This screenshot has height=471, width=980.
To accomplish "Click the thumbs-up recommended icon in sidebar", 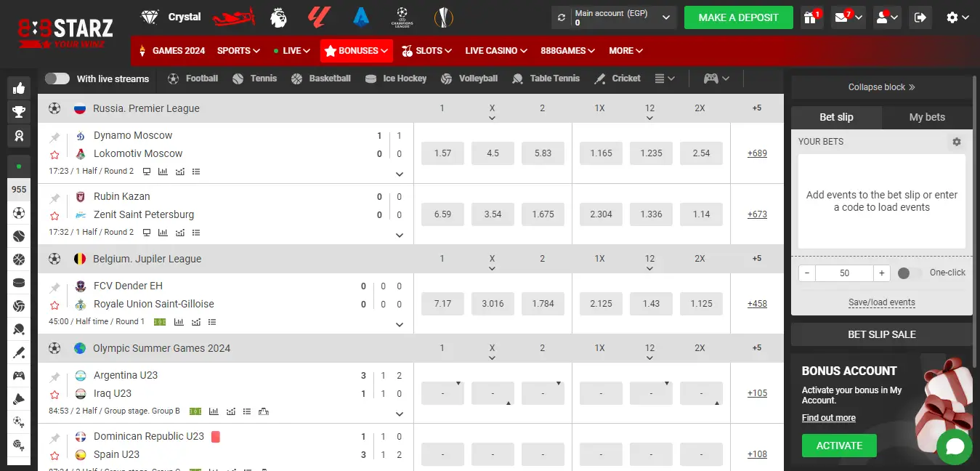I will coord(19,88).
